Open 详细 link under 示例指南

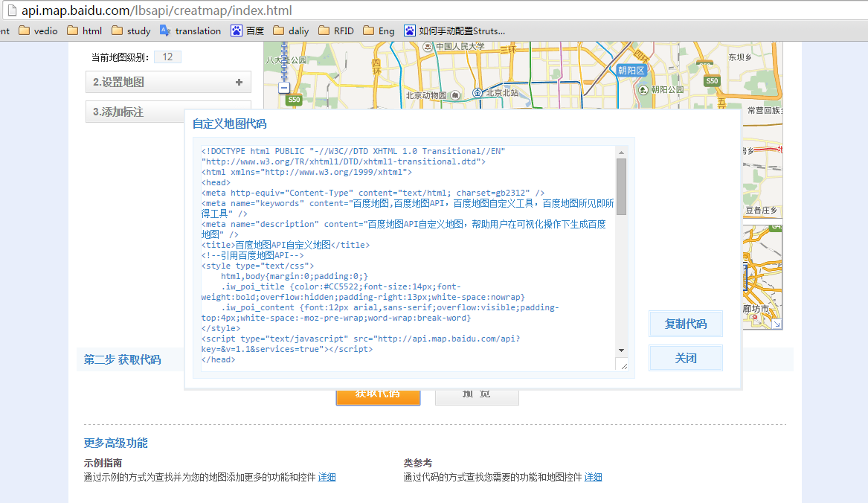pyautogui.click(x=327, y=477)
